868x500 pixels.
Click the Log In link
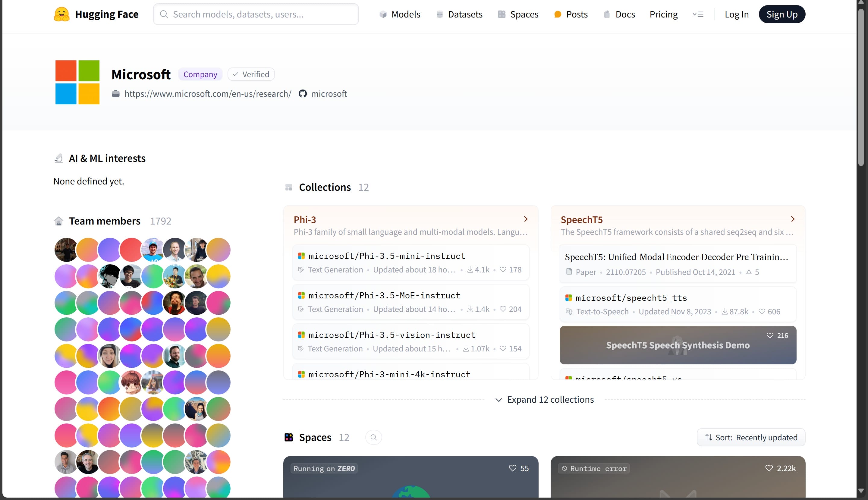(x=737, y=14)
